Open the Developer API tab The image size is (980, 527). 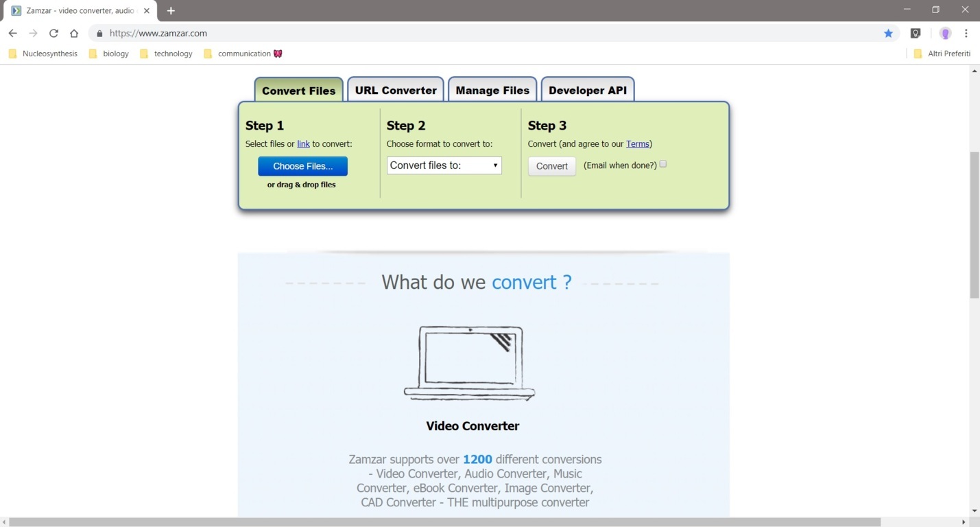588,90
